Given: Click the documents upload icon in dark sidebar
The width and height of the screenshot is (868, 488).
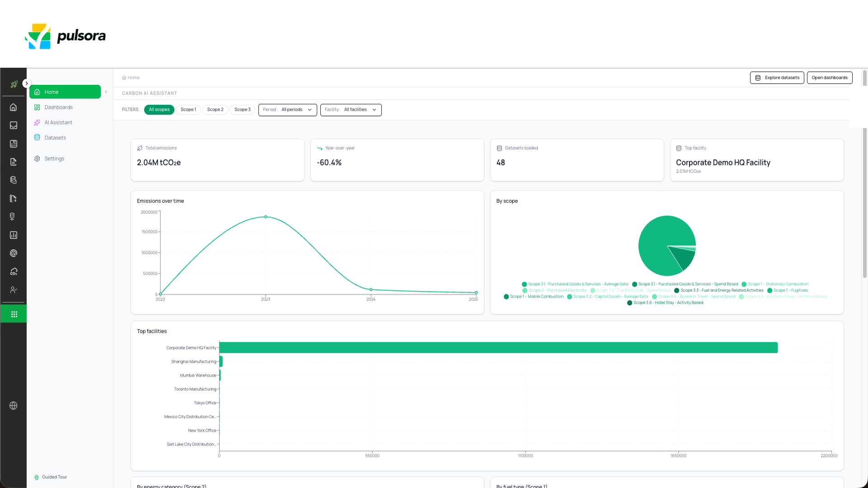Looking at the screenshot, I should tap(14, 180).
